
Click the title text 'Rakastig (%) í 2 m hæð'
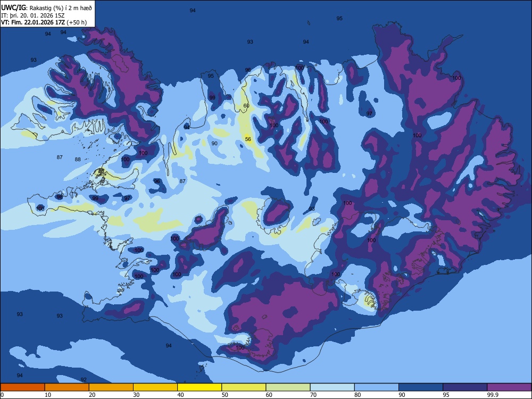(61, 8)
